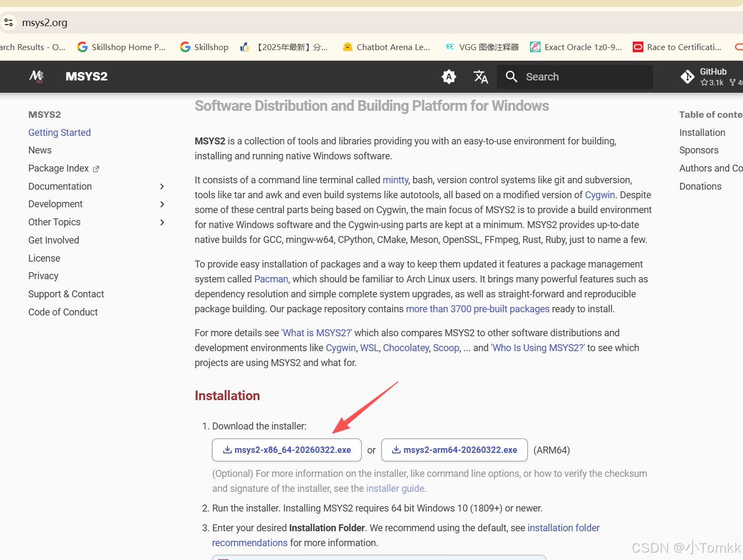Download msys2-x86_64-20260322.exe installer
Image resolution: width=743 pixels, height=560 pixels.
(x=287, y=450)
